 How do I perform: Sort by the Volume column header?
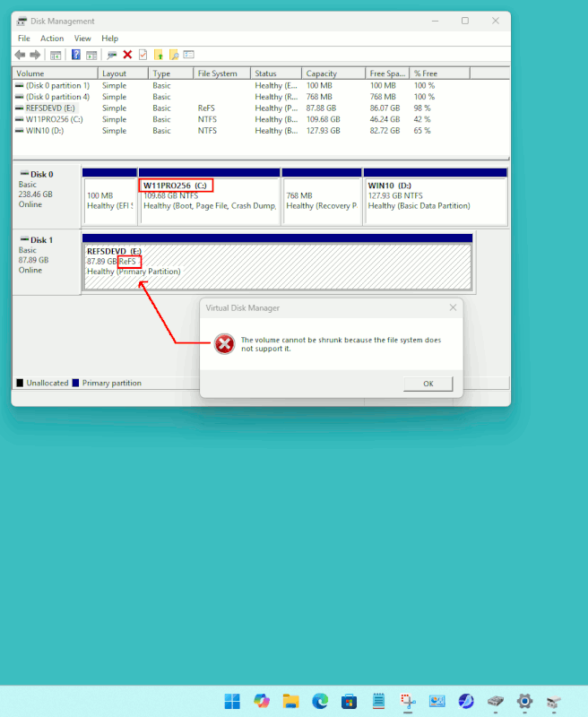click(x=56, y=73)
